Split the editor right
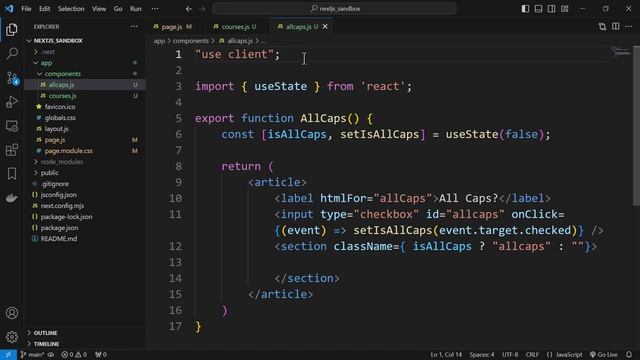Screen dimensions: 640x360 point(616,27)
